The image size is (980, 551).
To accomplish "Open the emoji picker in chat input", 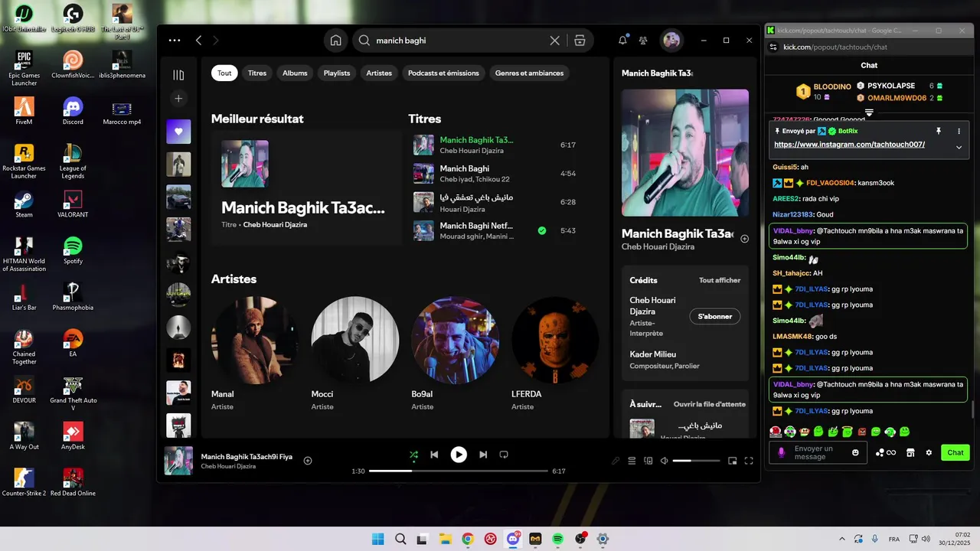I will [855, 452].
